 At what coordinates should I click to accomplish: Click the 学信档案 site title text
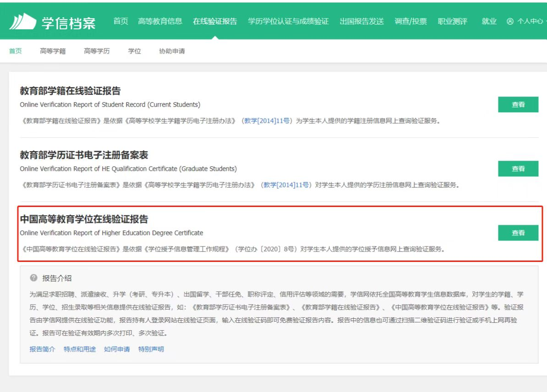[68, 23]
